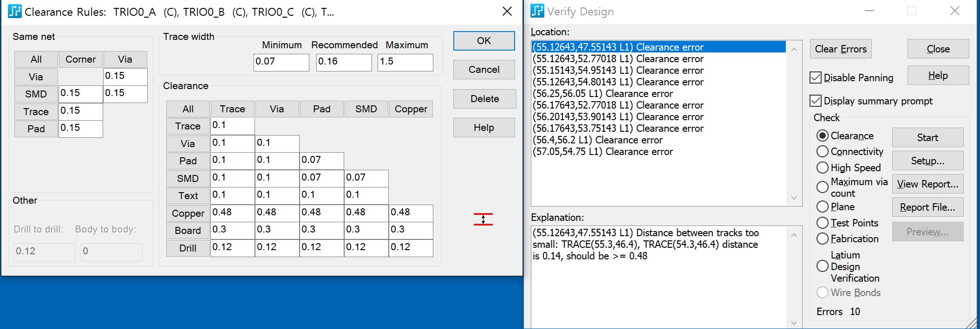Toggle Display summary prompt checkbox
980x329 pixels.
816,101
